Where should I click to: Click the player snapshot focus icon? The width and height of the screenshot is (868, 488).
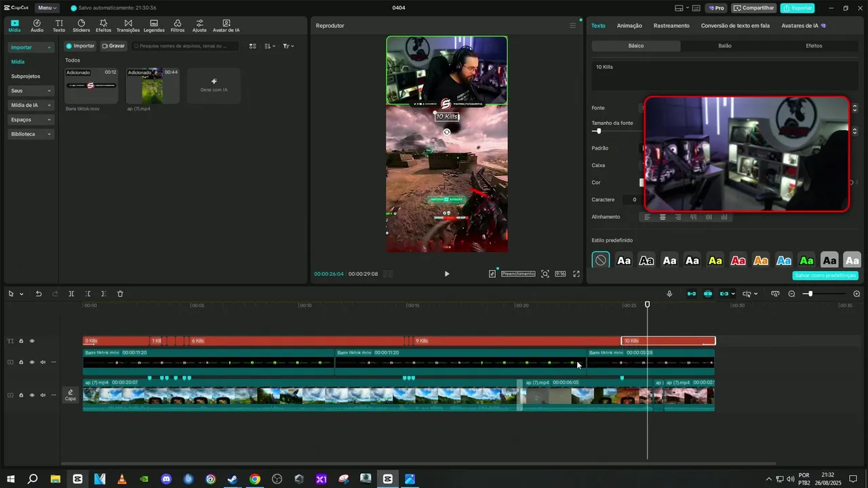point(545,274)
